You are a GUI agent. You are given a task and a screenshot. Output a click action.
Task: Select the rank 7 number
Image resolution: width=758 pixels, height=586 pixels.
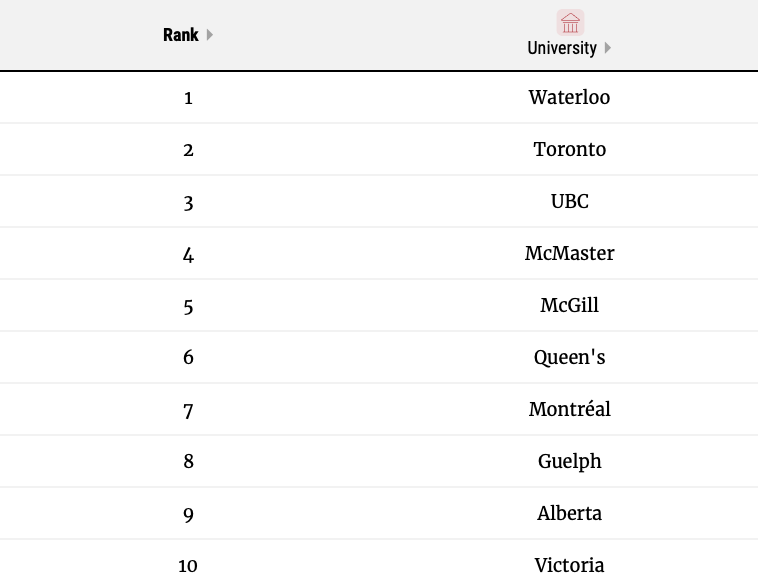[x=188, y=410]
